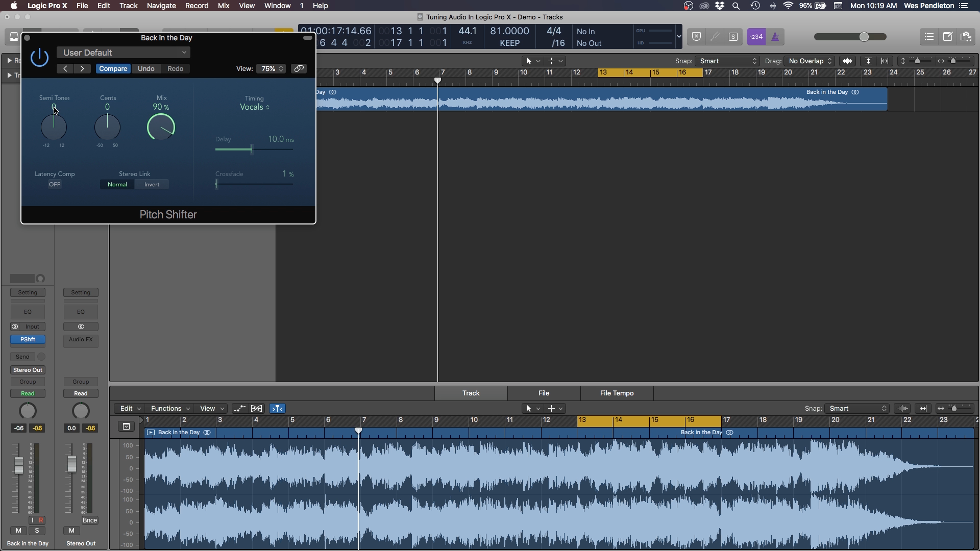
Task: Select the PShft plugin slot on the channel strip
Action: pos(28,339)
